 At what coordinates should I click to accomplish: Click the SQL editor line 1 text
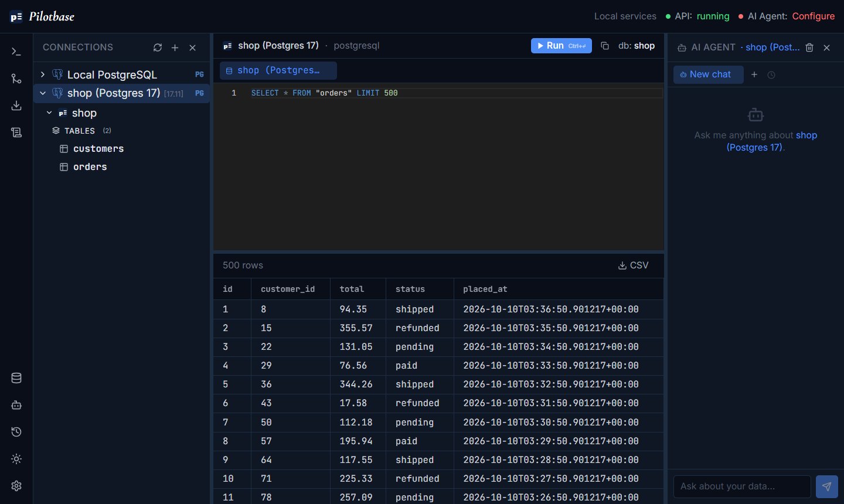(325, 93)
